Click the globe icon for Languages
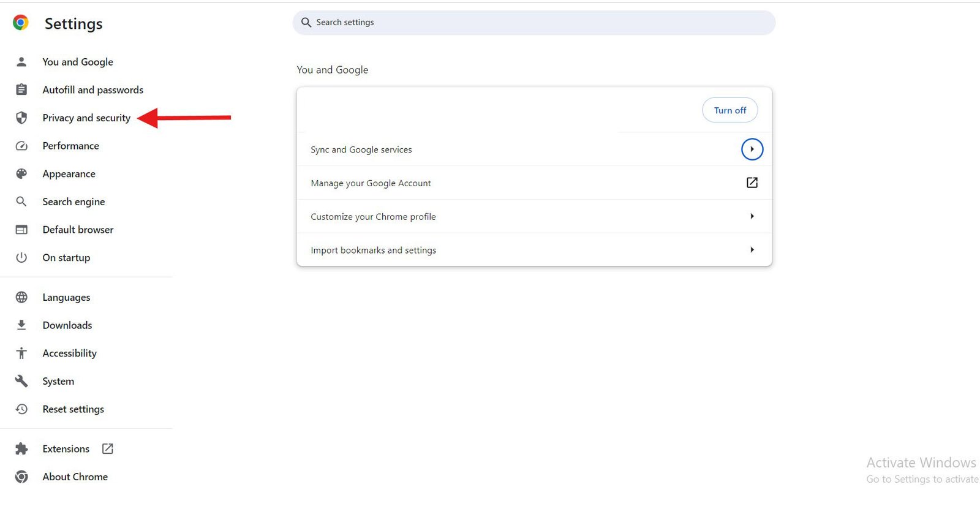This screenshot has height=506, width=980. 21,297
